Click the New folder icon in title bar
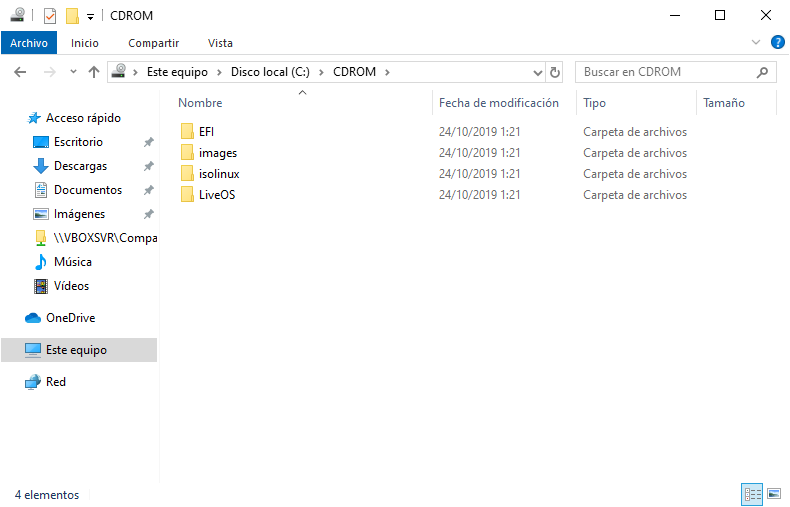 pyautogui.click(x=72, y=15)
